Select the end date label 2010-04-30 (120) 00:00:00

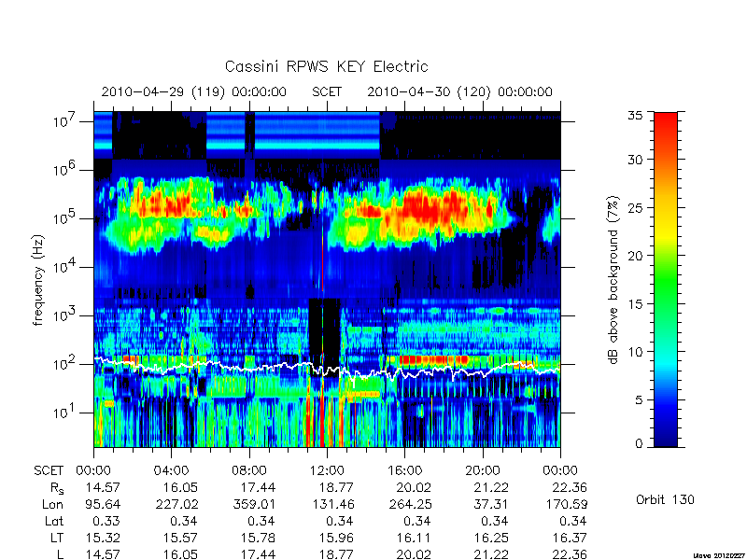(459, 91)
